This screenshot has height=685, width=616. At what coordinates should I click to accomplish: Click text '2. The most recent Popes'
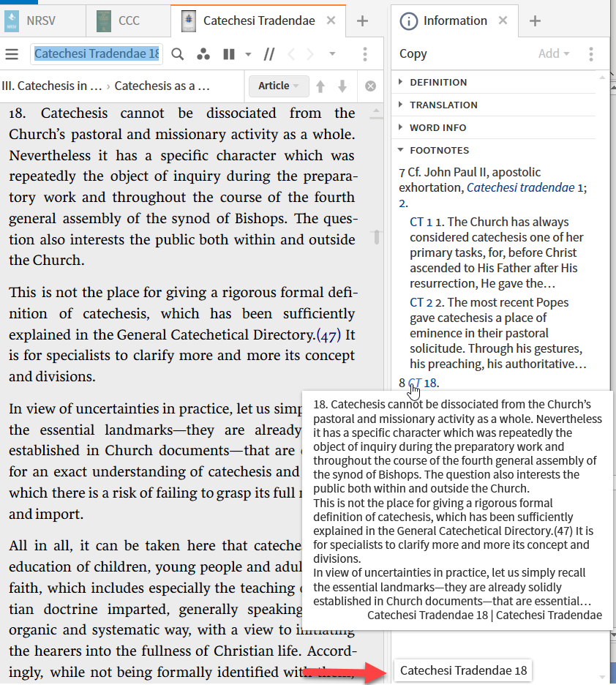pyautogui.click(x=502, y=302)
